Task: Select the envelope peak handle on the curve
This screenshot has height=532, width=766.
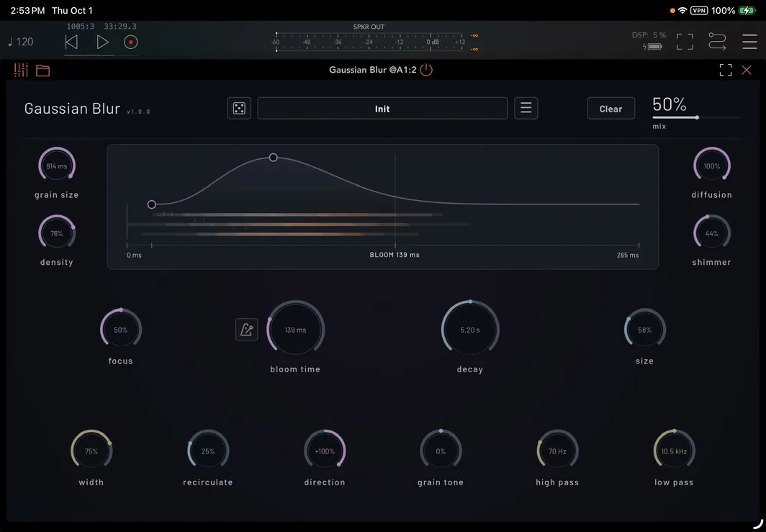Action: [x=273, y=158]
